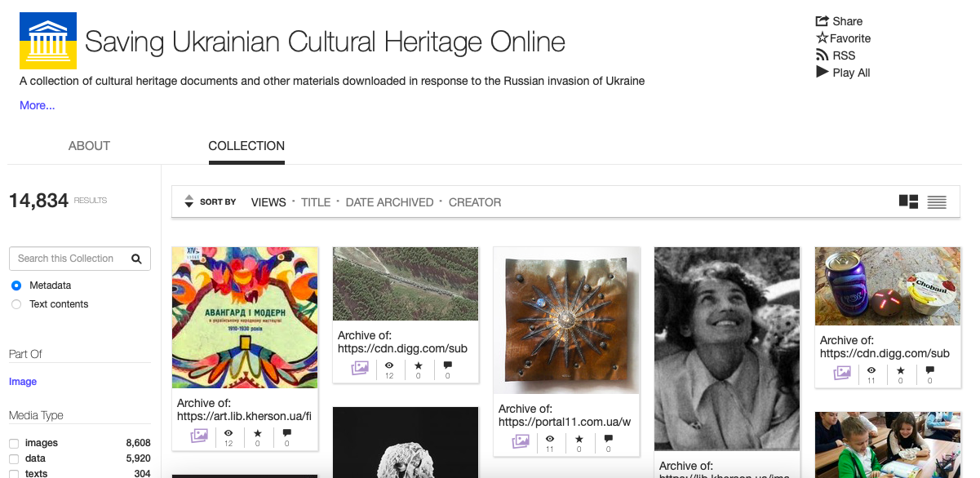
Task: Mark the collection as Favorite
Action: pyautogui.click(x=844, y=38)
